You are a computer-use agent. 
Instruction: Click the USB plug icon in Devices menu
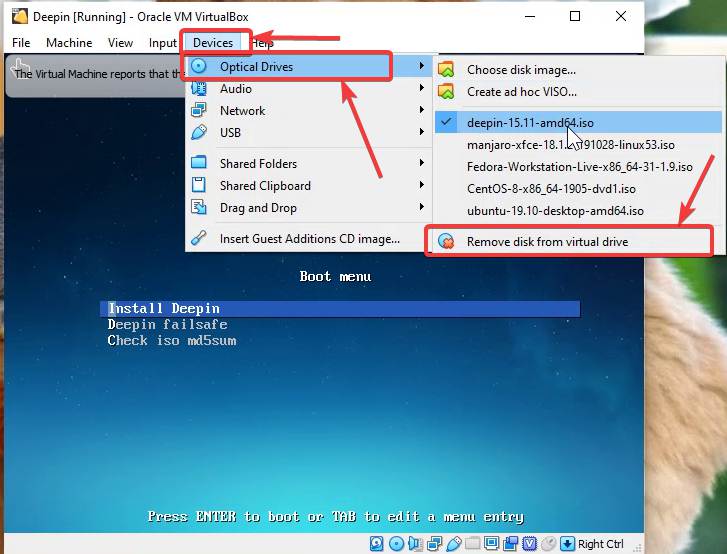[x=199, y=133]
